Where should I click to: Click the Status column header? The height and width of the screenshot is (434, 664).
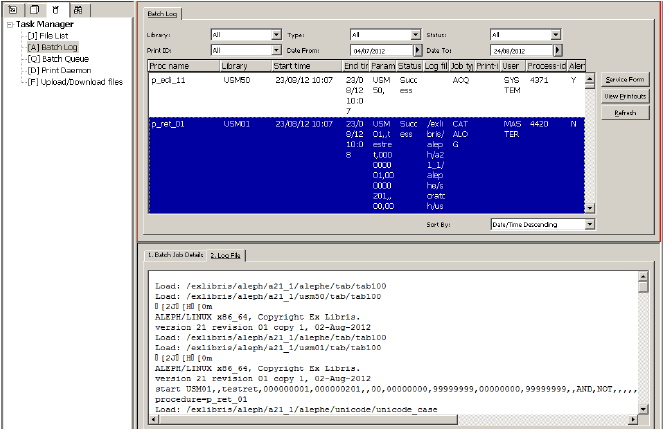click(x=409, y=66)
